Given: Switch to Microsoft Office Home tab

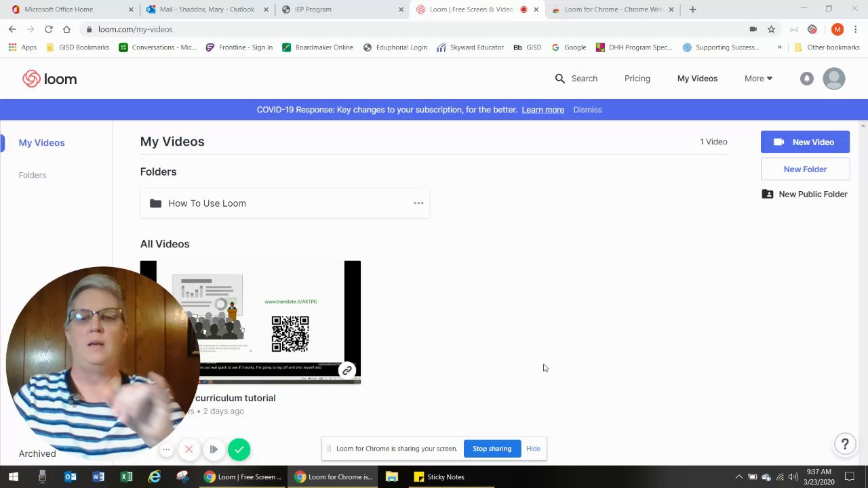Looking at the screenshot, I should coord(71,9).
